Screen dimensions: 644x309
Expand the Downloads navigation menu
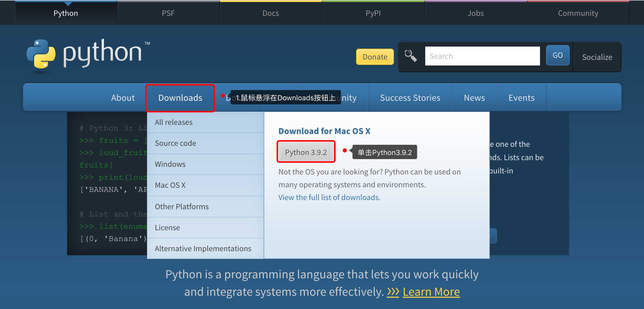click(x=180, y=98)
